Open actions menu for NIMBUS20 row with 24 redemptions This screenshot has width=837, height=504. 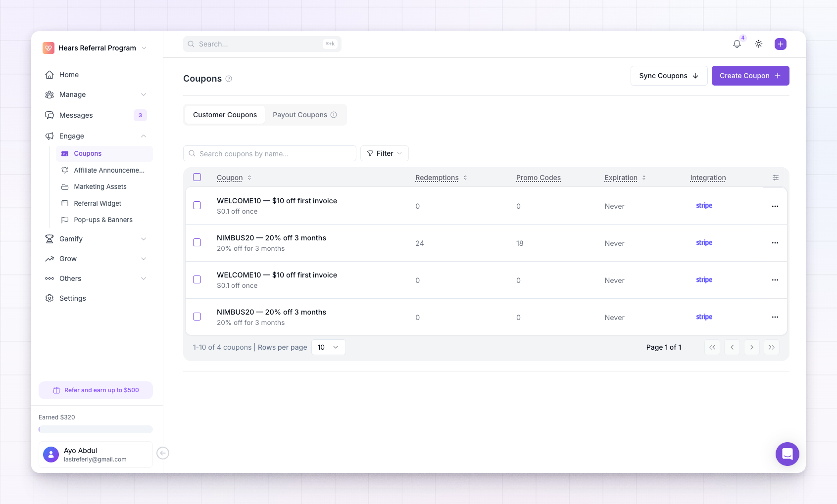(775, 243)
